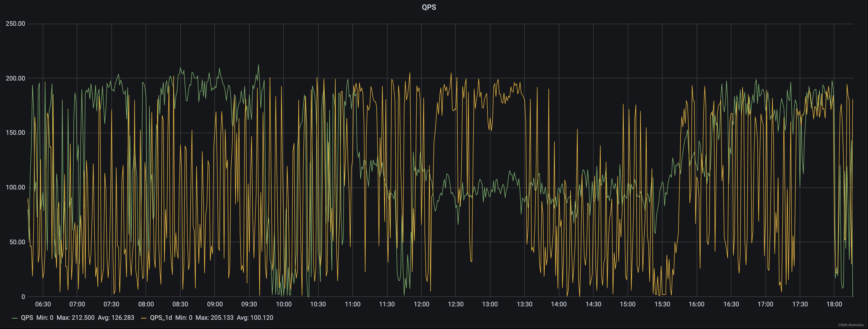868x329 pixels.
Task: Click the 15:00 time axis label
Action: point(627,304)
